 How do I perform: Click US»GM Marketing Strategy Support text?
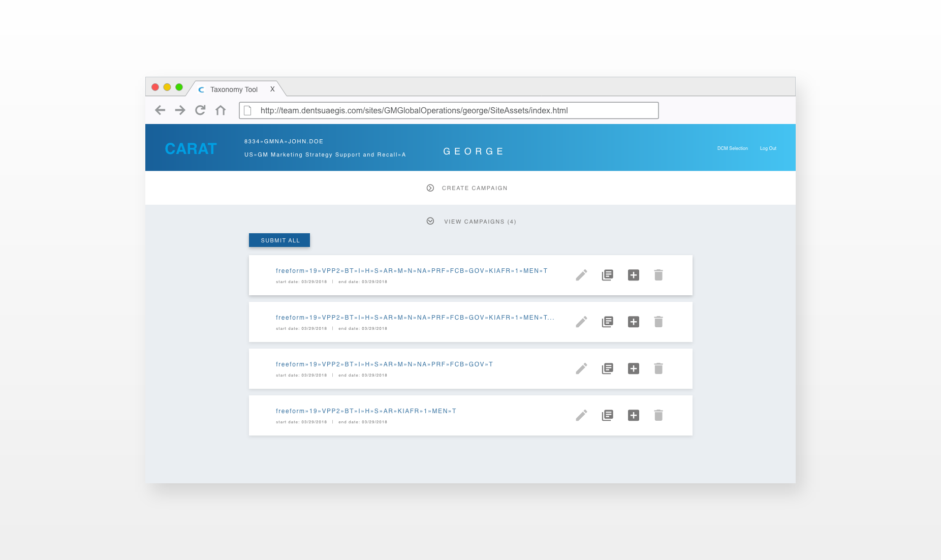coord(325,154)
